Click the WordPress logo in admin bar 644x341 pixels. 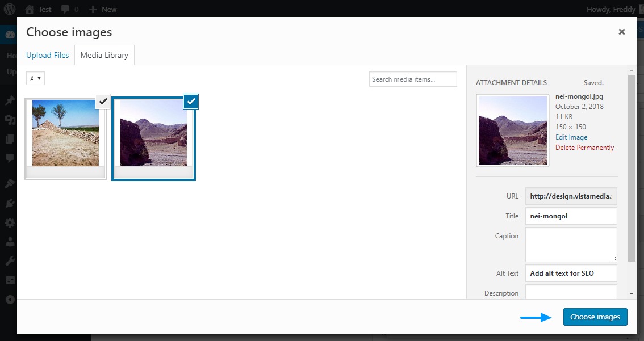pyautogui.click(x=10, y=9)
